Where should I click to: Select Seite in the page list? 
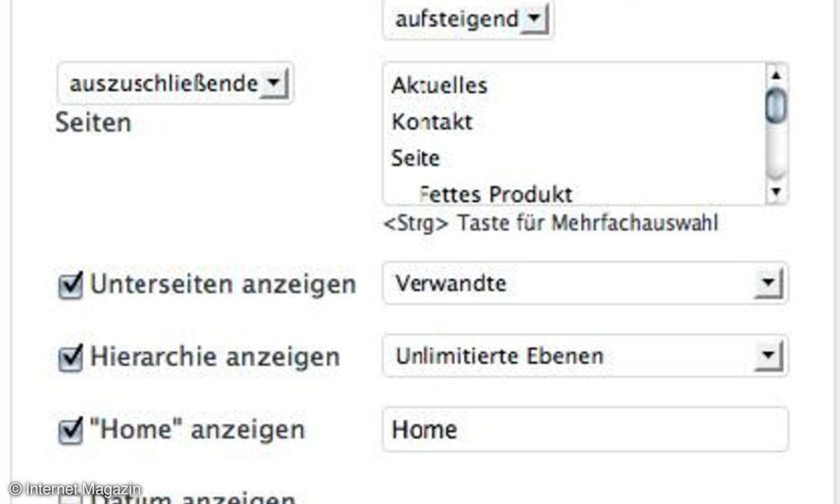coord(415,158)
